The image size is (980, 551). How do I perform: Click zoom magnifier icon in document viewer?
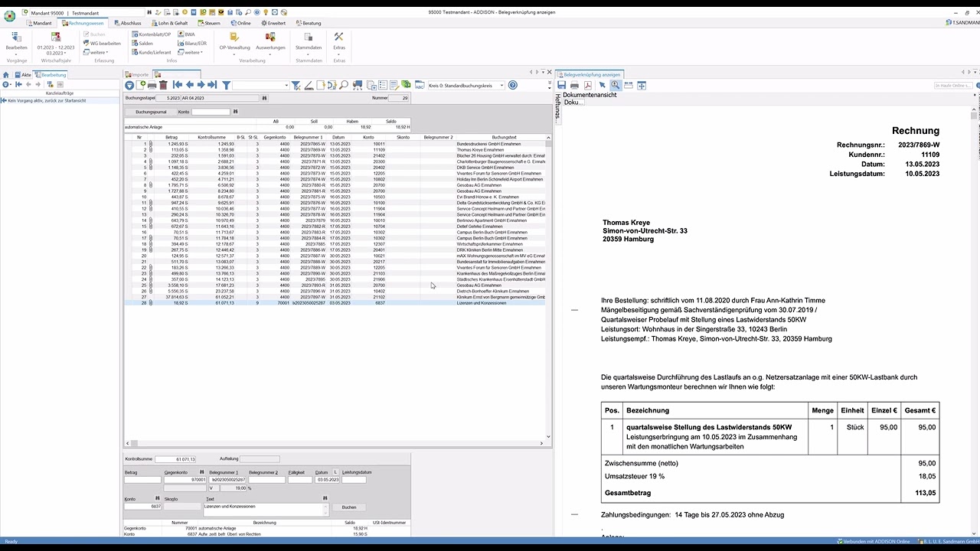[x=615, y=85]
